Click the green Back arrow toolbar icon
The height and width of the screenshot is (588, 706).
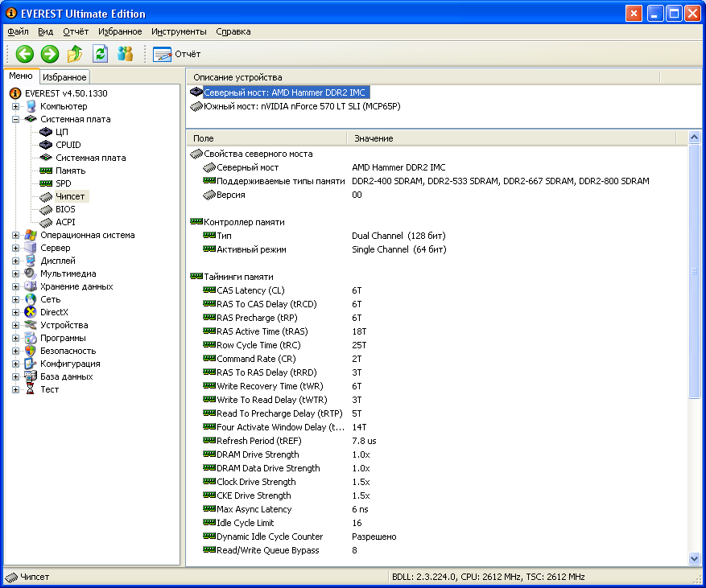tap(25, 54)
